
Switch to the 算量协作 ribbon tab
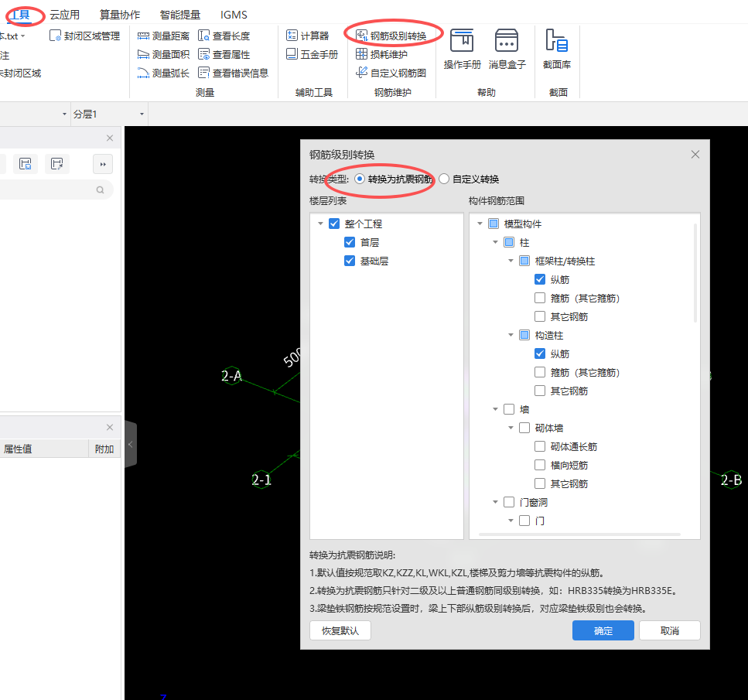click(119, 15)
